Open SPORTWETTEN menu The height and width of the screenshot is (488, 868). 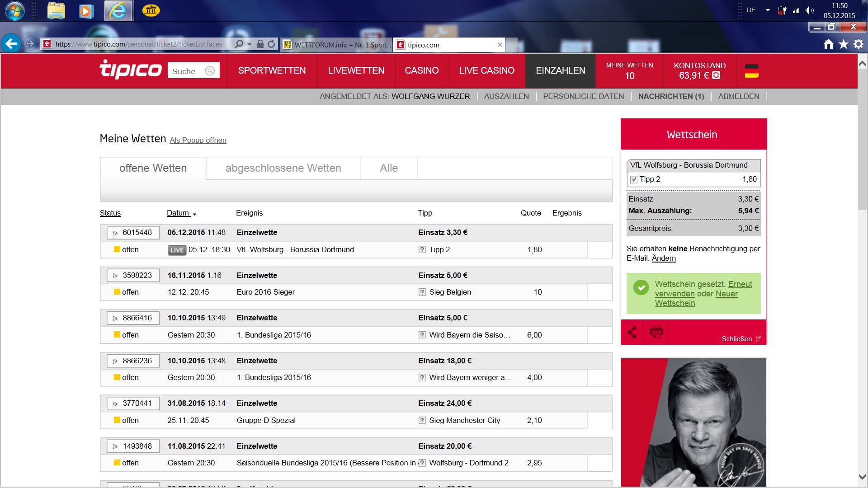(272, 70)
